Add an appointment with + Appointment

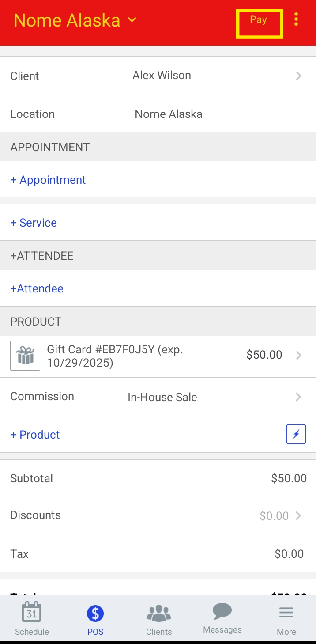click(x=48, y=180)
